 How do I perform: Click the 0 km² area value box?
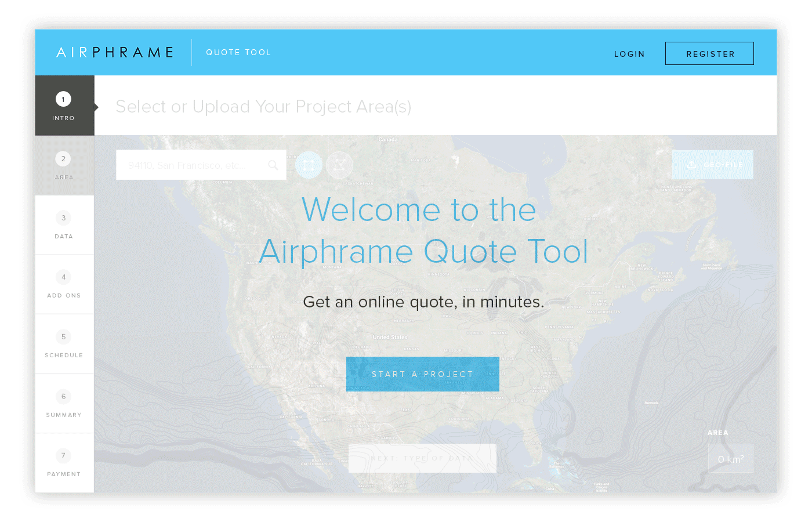click(x=731, y=458)
